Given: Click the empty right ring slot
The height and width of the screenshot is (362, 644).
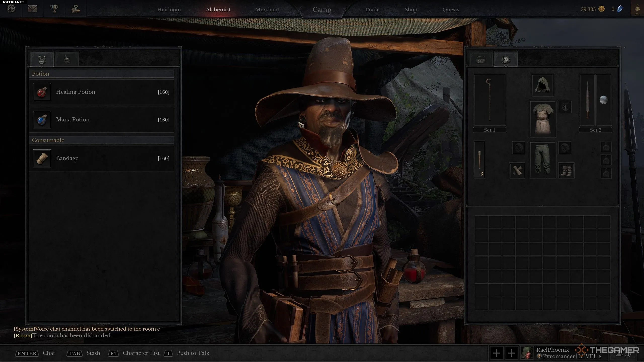Looking at the screenshot, I should [565, 148].
